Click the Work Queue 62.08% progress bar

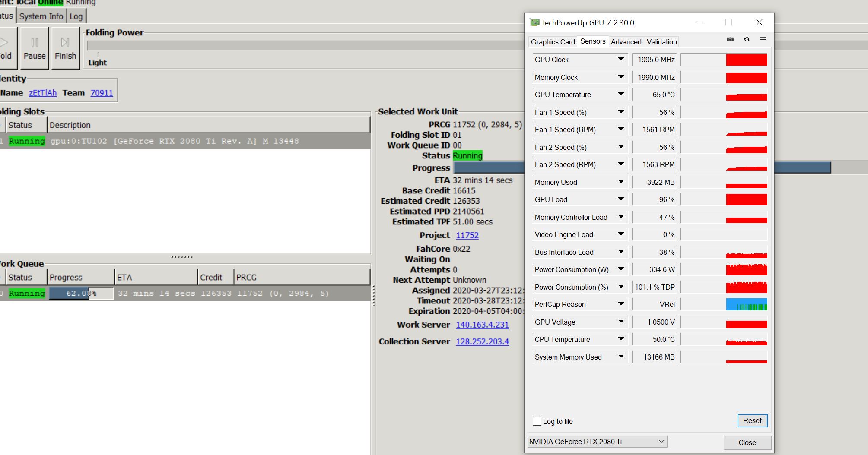(81, 294)
